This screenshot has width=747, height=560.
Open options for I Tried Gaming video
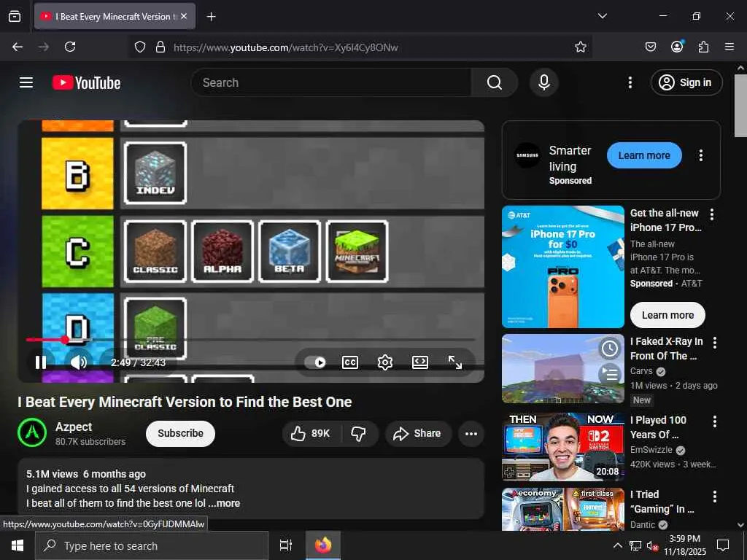click(x=715, y=496)
